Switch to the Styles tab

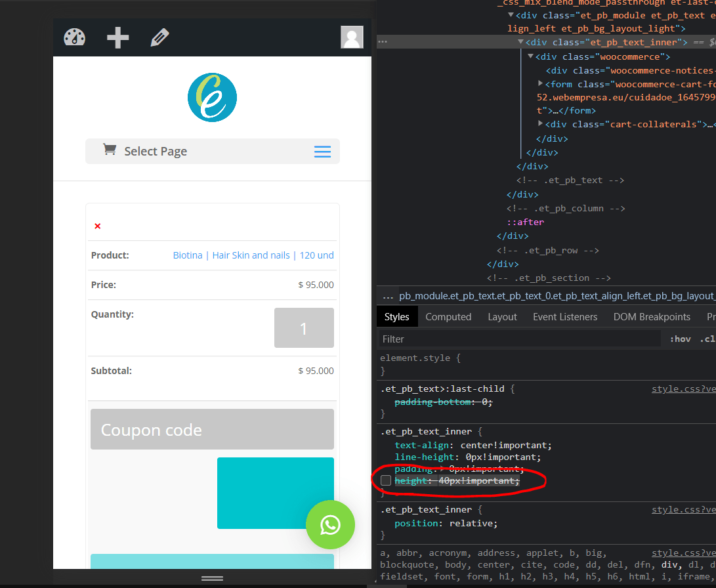point(397,317)
